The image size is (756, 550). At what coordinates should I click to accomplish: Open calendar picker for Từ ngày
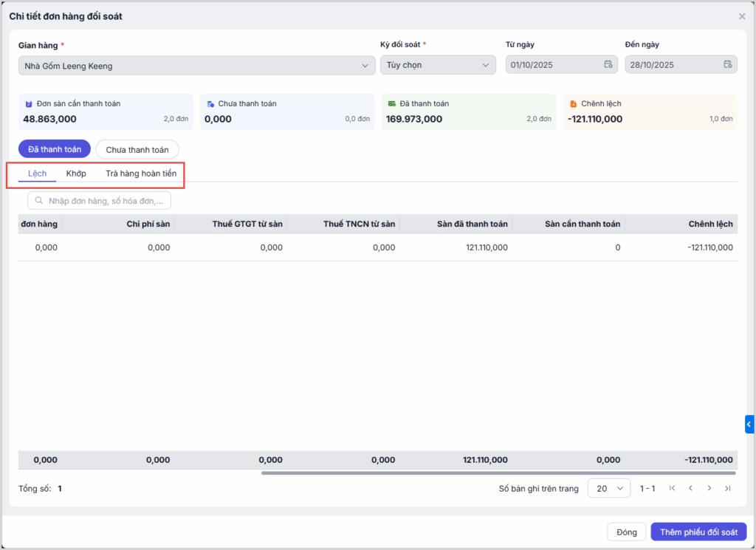(x=608, y=65)
